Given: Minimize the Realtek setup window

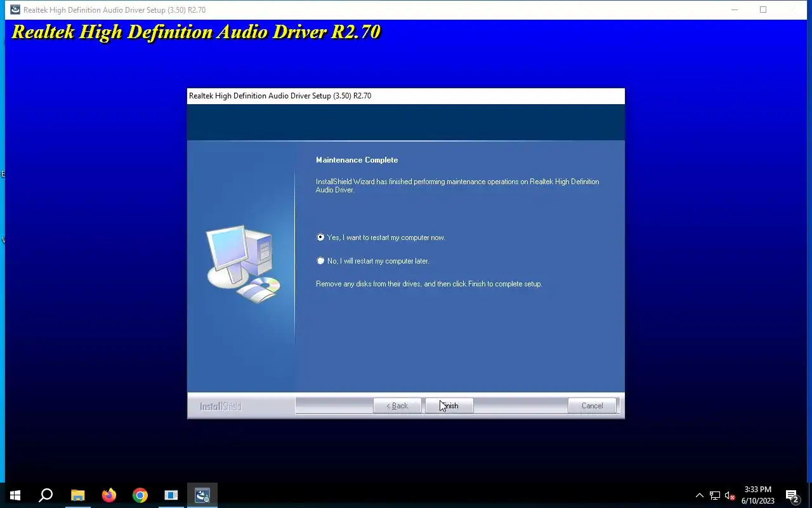Looking at the screenshot, I should (x=735, y=10).
